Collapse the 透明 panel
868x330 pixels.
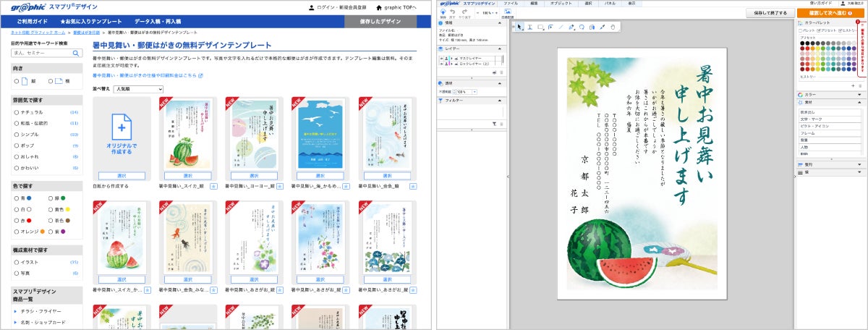click(500, 83)
